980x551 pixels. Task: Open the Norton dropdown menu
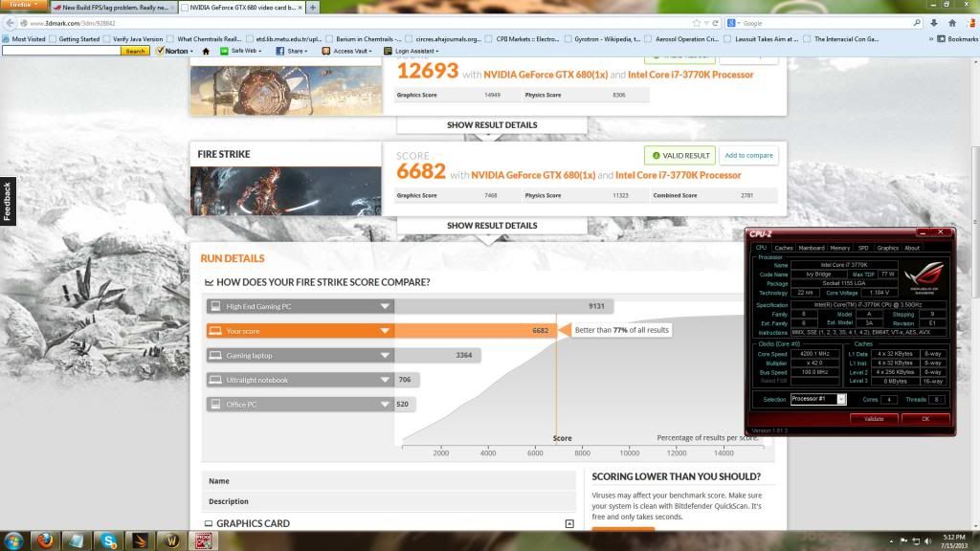[174, 52]
